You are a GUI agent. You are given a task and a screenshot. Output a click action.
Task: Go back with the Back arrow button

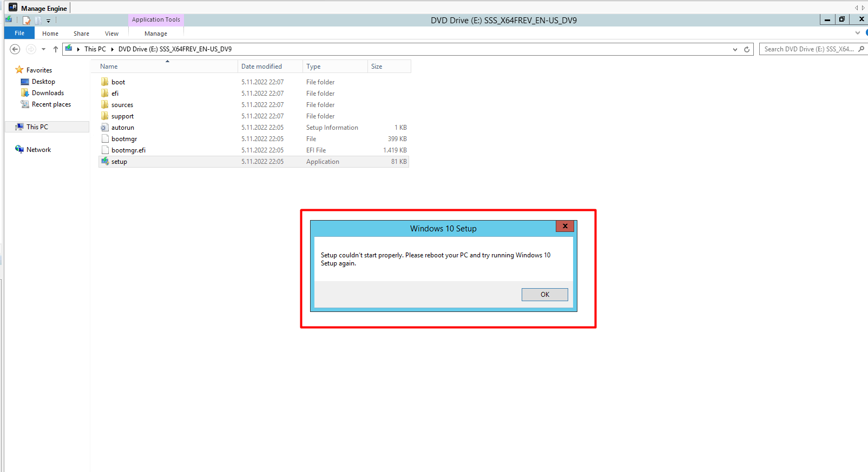coord(15,49)
